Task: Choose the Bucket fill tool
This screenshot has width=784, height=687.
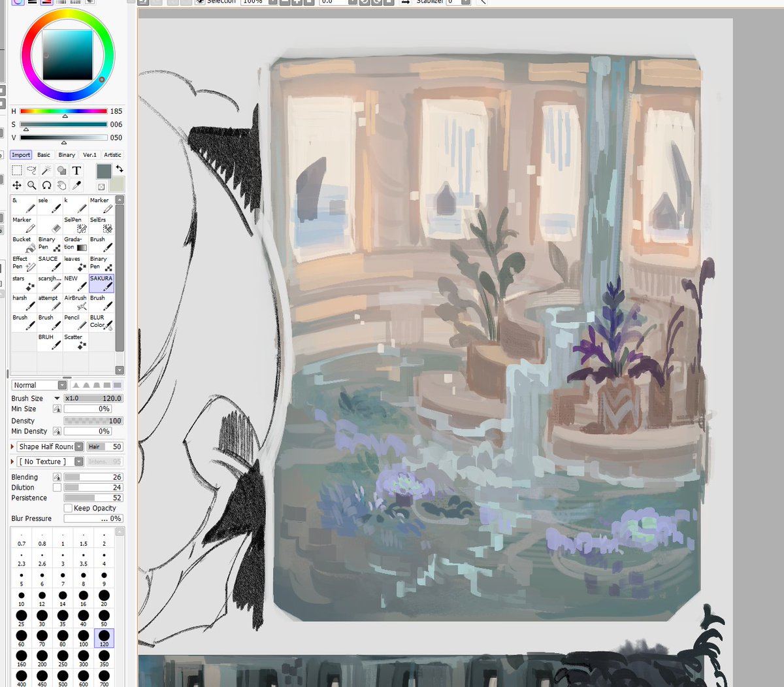Action: pos(24,244)
